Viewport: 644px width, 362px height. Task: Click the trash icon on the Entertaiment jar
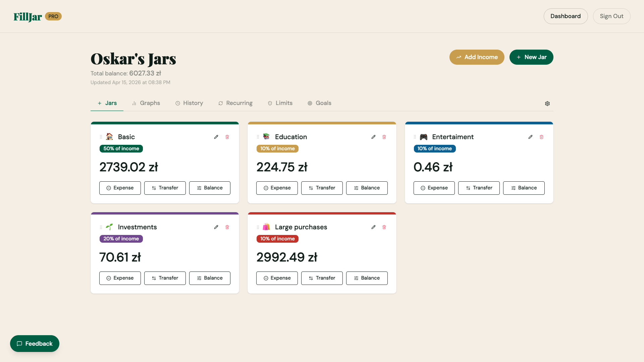(x=541, y=137)
